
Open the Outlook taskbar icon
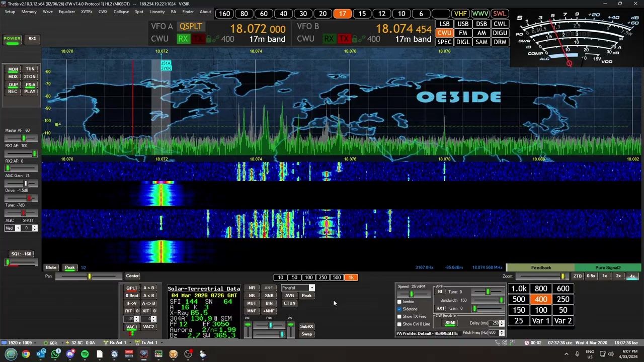coord(41,354)
